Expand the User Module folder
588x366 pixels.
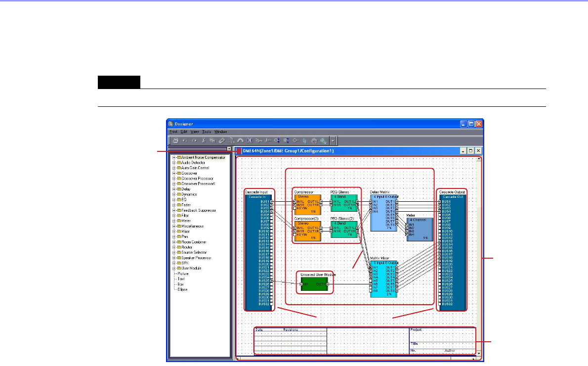point(174,269)
